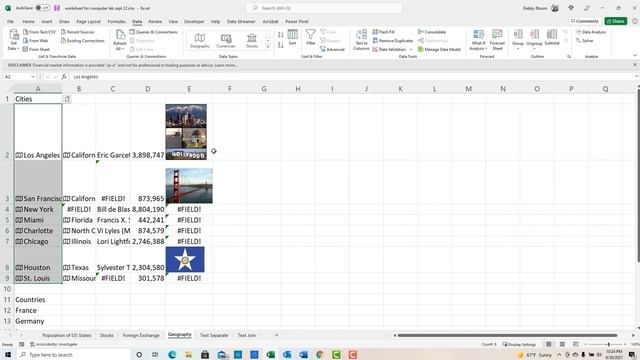Click the horizontal scrollbar
The height and width of the screenshot is (360, 640).
click(507, 336)
